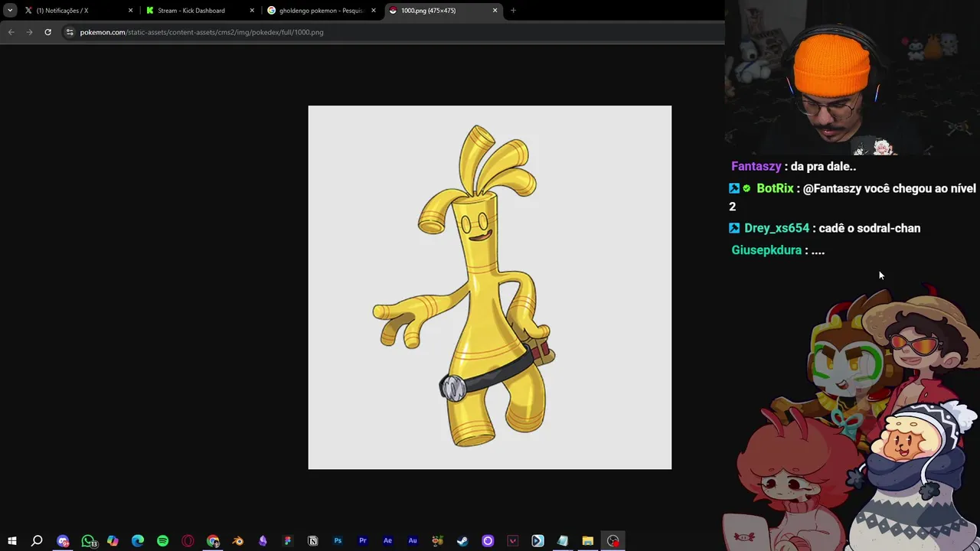980x551 pixels.
Task: Launch Blender from the taskbar
Action: [x=237, y=541]
